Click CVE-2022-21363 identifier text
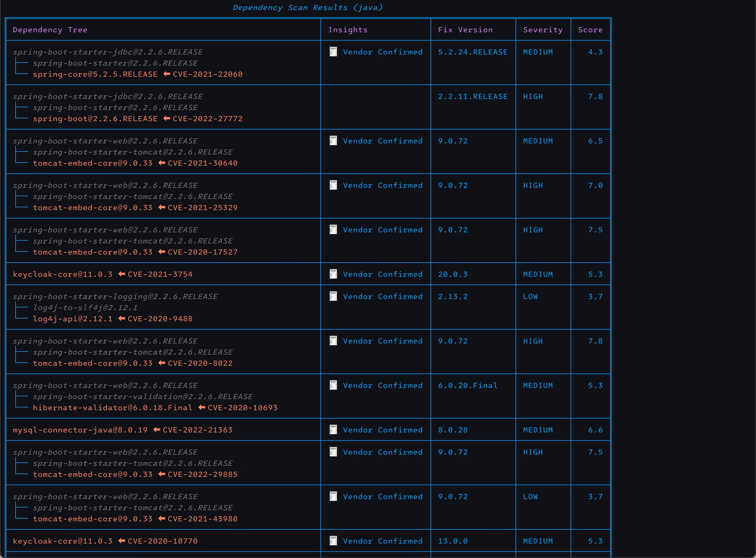The height and width of the screenshot is (558, 756). tap(197, 430)
